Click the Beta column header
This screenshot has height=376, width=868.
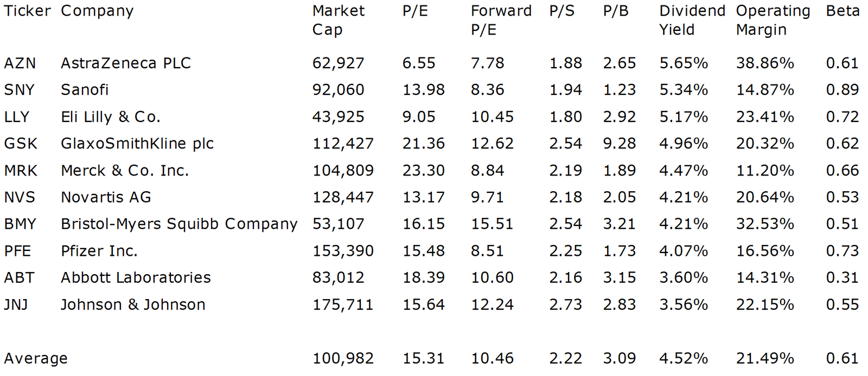point(843,11)
